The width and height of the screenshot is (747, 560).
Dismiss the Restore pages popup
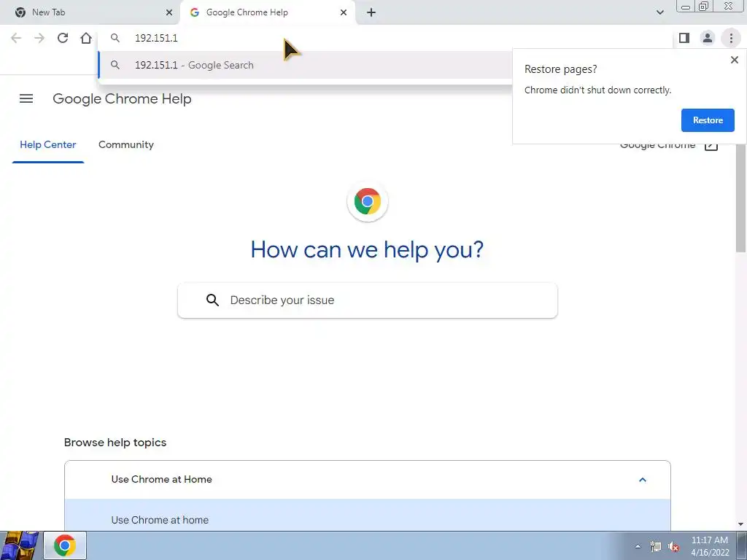click(x=735, y=60)
